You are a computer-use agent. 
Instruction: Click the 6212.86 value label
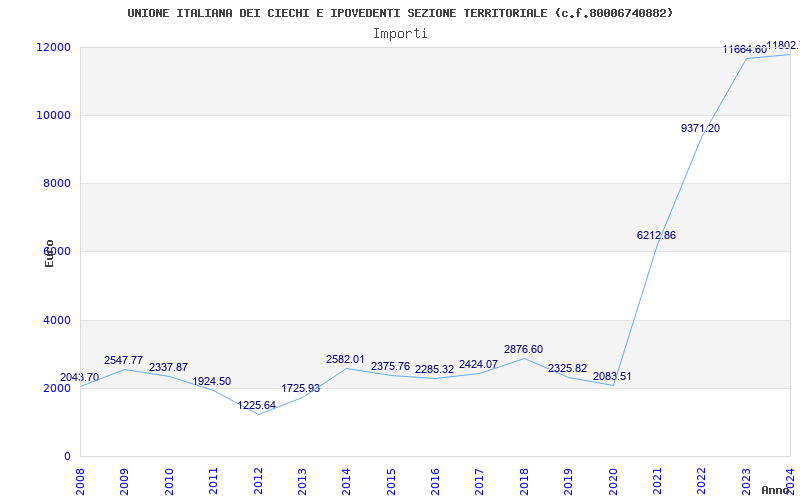(656, 235)
